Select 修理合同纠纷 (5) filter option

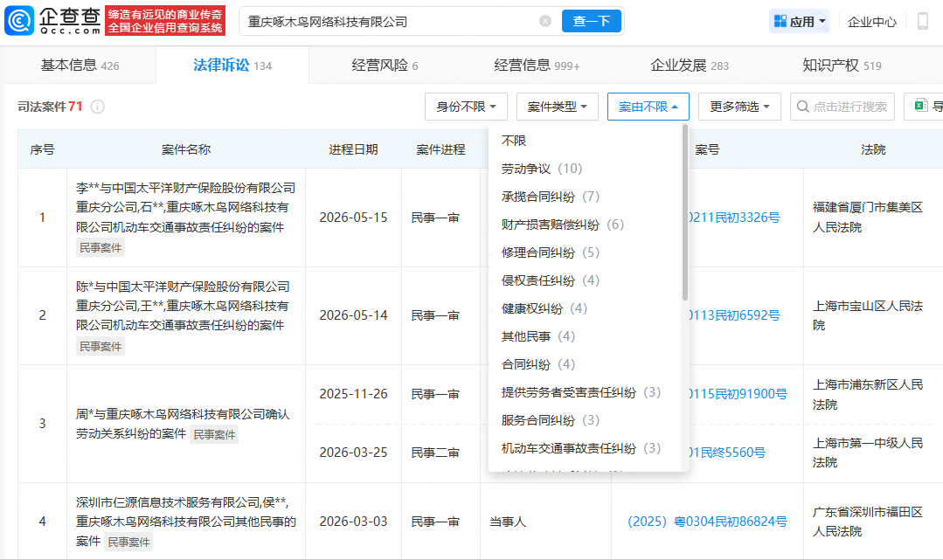(551, 252)
